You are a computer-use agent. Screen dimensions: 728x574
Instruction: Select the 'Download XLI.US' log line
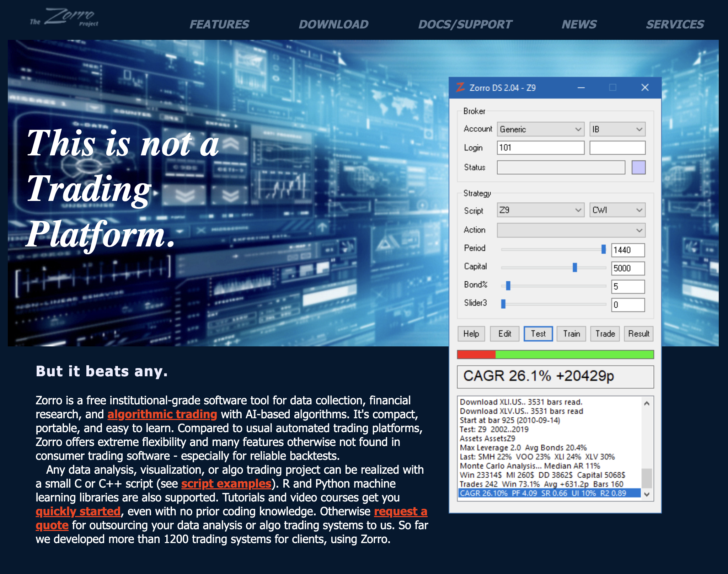tap(521, 402)
